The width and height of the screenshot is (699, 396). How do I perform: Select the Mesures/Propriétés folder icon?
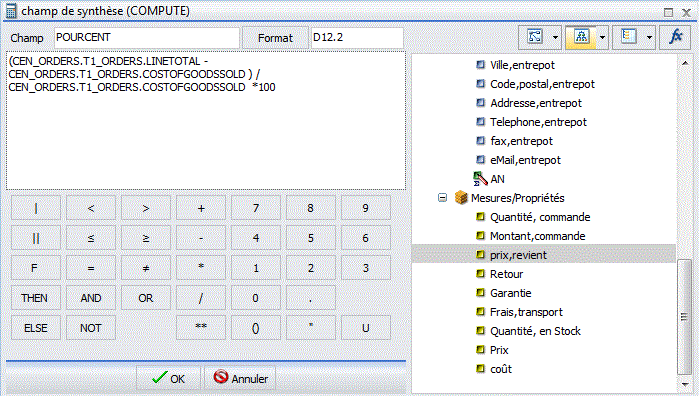click(x=461, y=198)
